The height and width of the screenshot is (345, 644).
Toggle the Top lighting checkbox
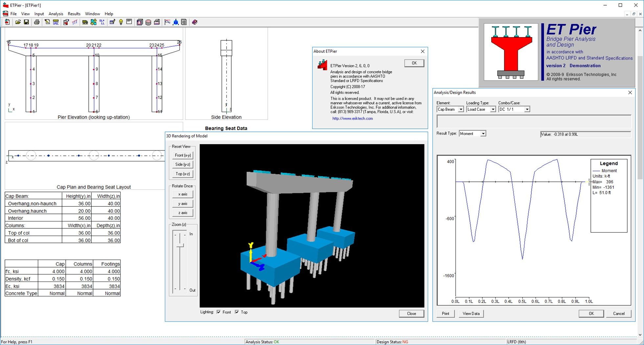tap(237, 312)
